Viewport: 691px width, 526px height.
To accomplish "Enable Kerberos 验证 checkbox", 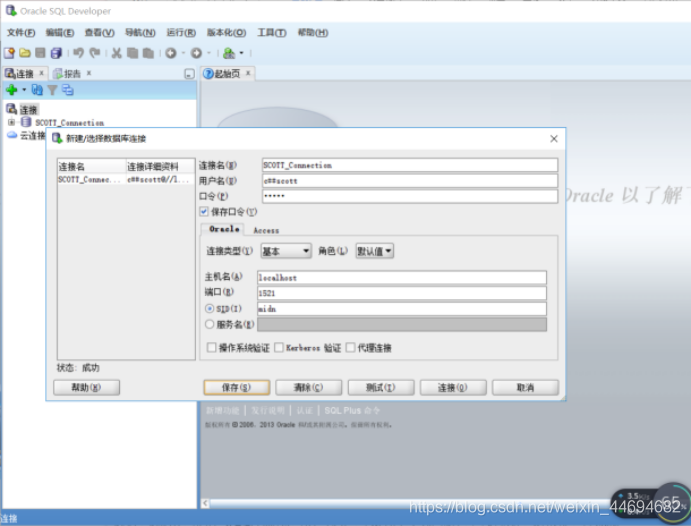I will tap(279, 348).
